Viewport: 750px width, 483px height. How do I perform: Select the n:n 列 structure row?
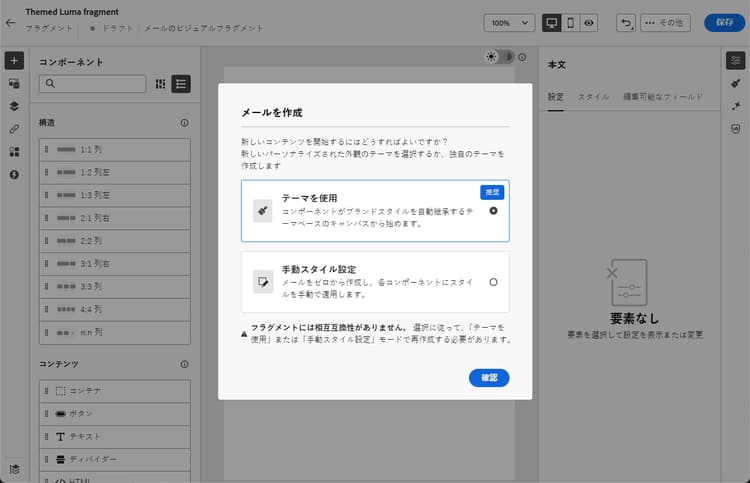point(115,332)
